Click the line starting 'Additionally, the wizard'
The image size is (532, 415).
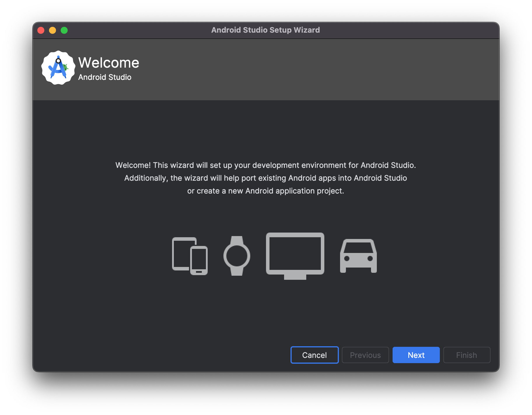[x=266, y=178]
